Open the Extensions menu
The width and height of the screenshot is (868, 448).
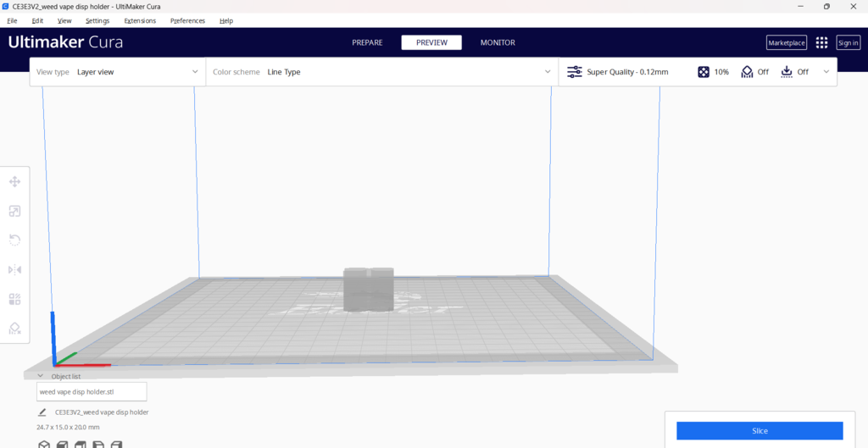pos(140,20)
